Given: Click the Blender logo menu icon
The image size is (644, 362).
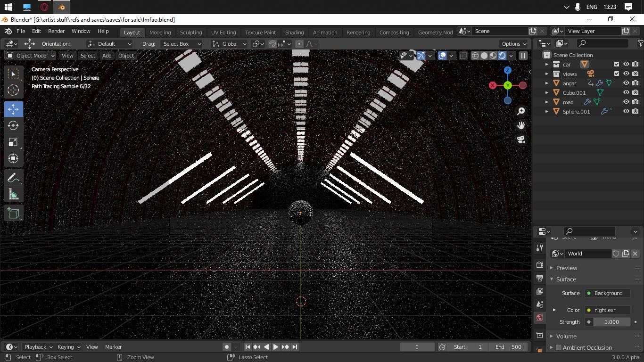Looking at the screenshot, I should point(8,31).
